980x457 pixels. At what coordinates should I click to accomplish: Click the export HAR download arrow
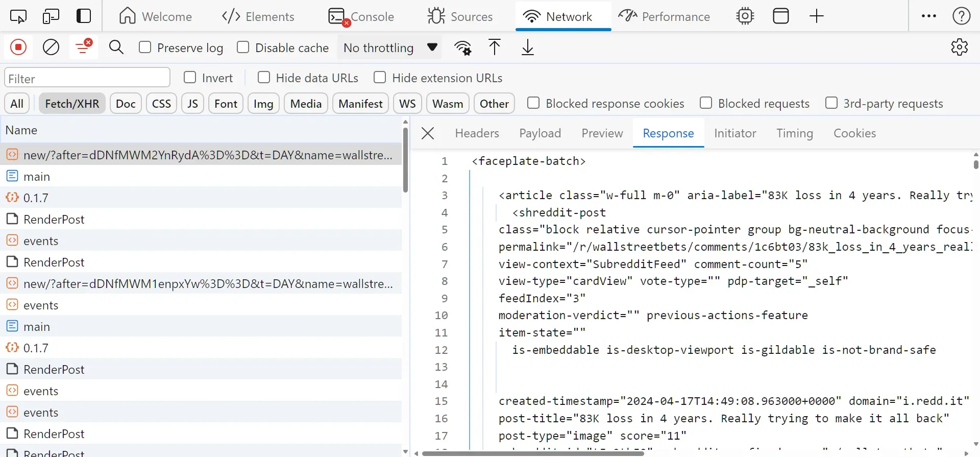coord(528,47)
